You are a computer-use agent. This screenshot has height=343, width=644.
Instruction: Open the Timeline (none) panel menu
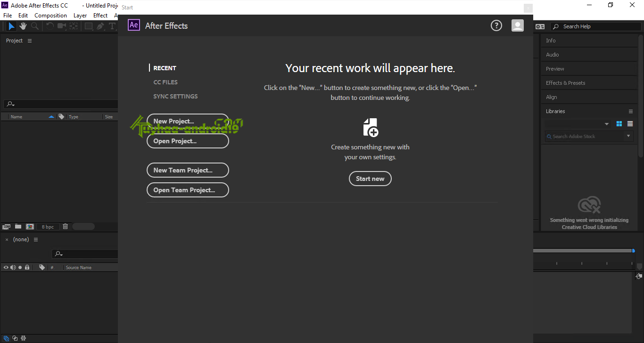coord(35,239)
